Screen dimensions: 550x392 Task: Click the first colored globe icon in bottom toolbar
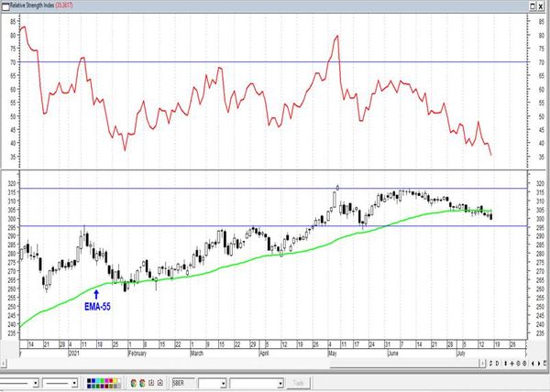click(133, 383)
